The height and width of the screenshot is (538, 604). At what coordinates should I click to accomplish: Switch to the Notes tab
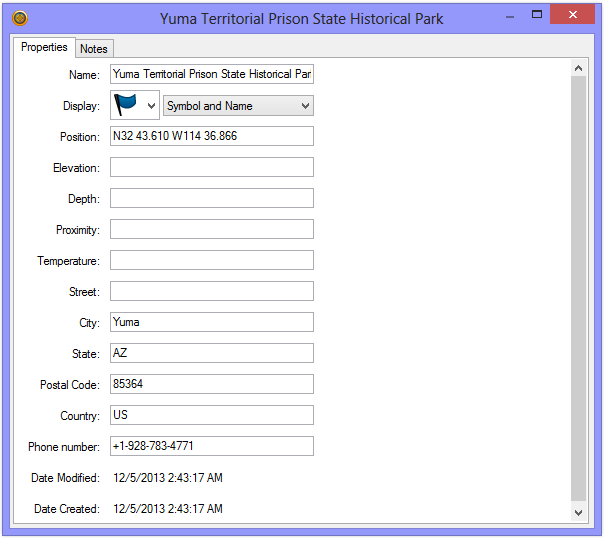tap(94, 49)
